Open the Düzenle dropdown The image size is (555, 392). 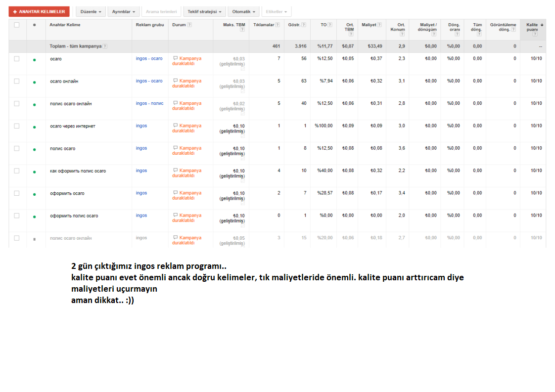tap(91, 12)
